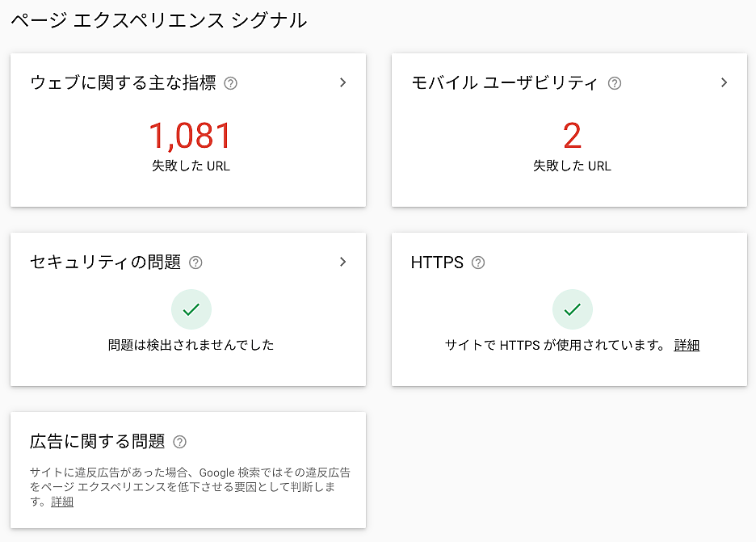Expand the ウェブに関する主な指標 card chevron
This screenshot has width=756, height=542.
[x=343, y=82]
